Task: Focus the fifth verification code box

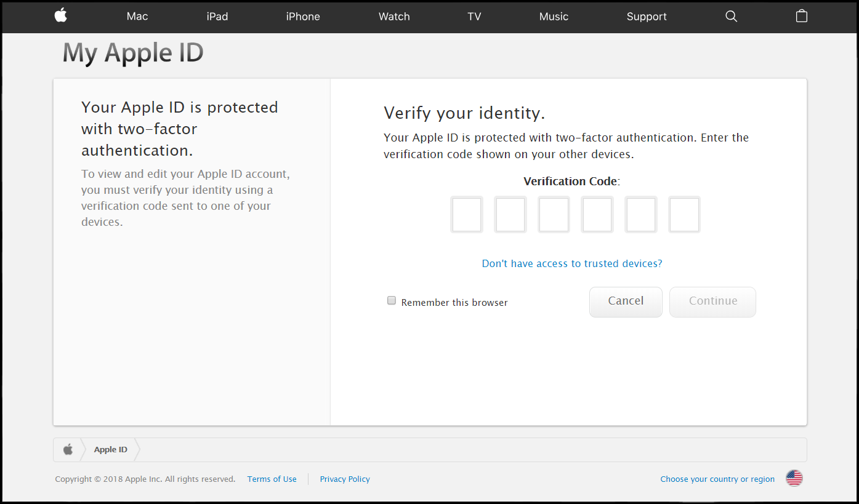Action: [641, 215]
